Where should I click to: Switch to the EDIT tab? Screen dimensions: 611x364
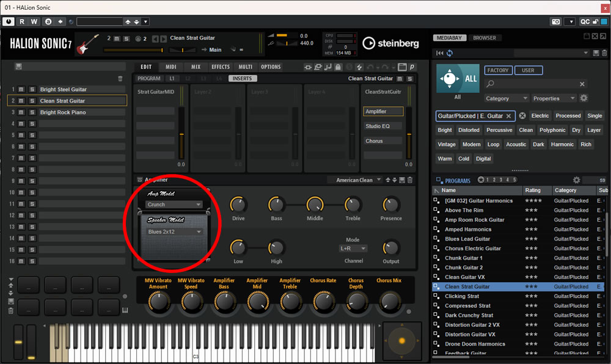146,67
